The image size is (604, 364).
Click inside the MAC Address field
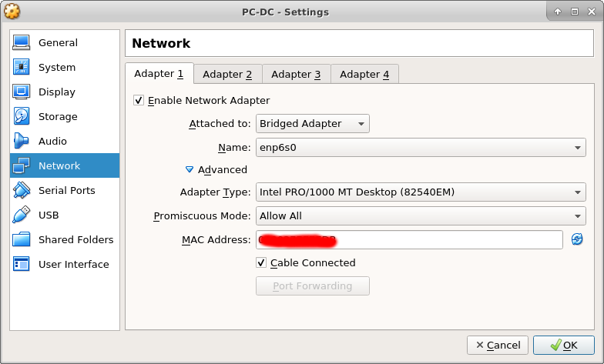click(409, 240)
